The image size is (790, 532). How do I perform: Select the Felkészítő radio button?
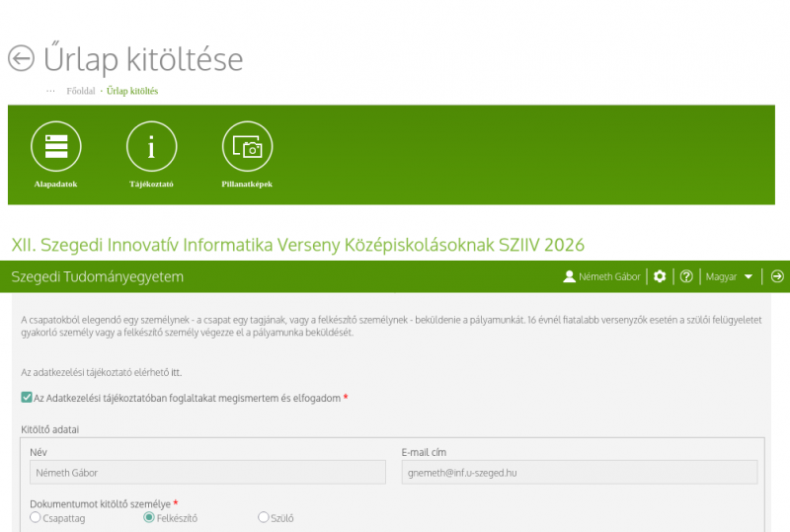[x=149, y=517]
